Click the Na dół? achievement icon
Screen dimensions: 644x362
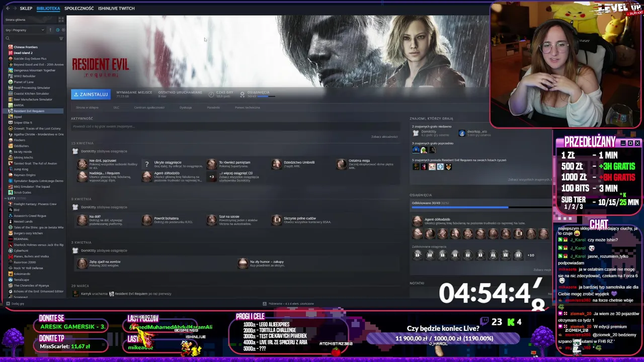click(x=82, y=220)
